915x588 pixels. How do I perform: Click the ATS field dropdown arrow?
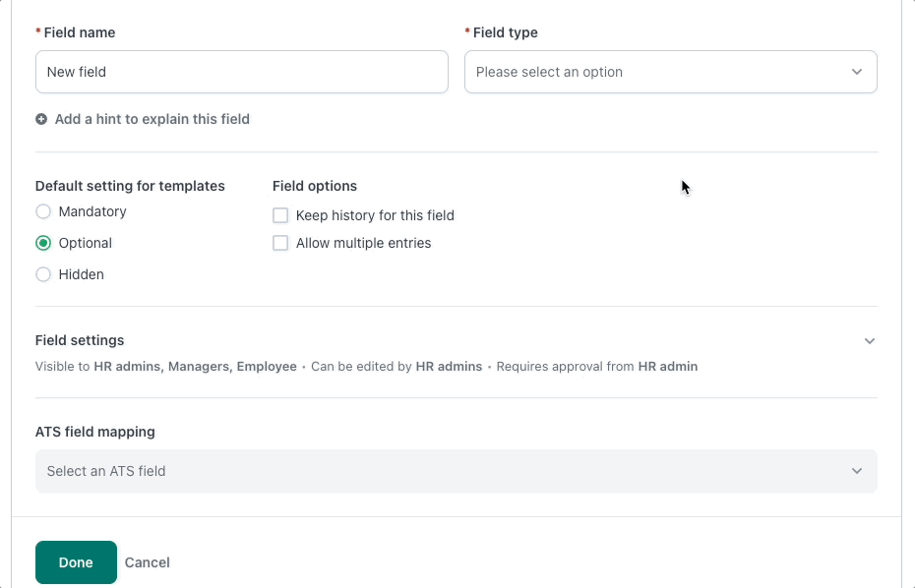tap(855, 471)
